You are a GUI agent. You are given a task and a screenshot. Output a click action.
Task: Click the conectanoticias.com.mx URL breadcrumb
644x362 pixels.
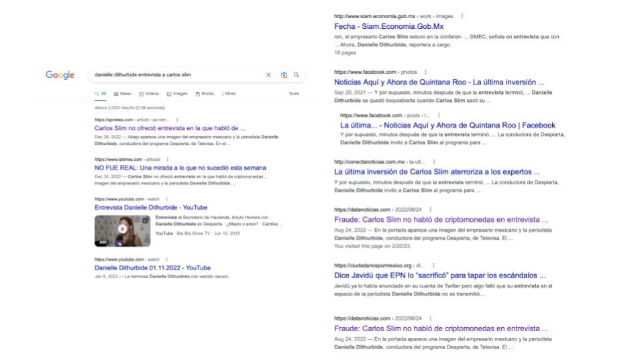pos(380,162)
